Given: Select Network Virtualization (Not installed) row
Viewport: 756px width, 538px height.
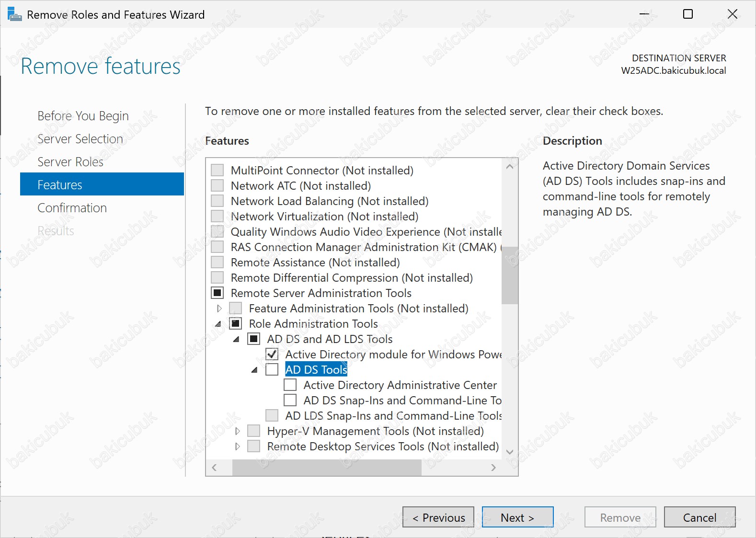Looking at the screenshot, I should coord(324,217).
